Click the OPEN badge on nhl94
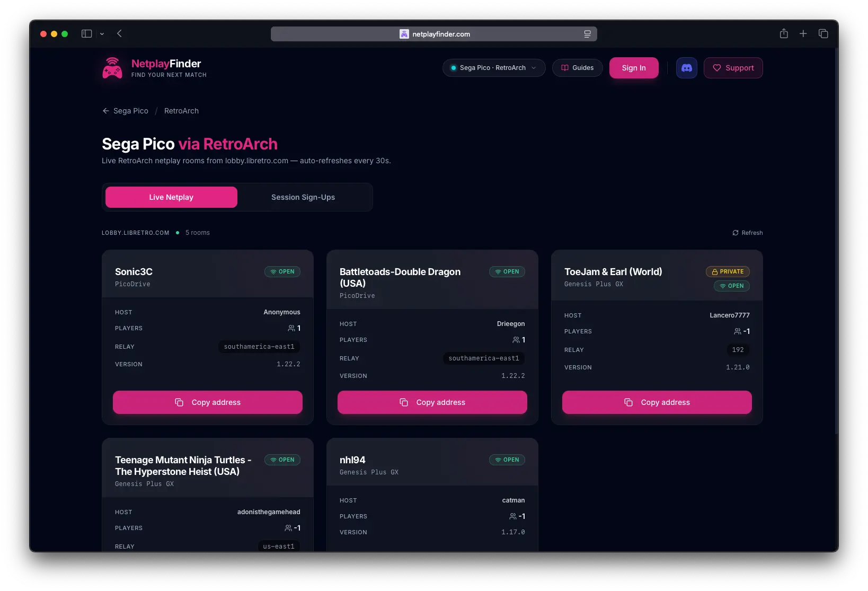The image size is (868, 591). (507, 460)
